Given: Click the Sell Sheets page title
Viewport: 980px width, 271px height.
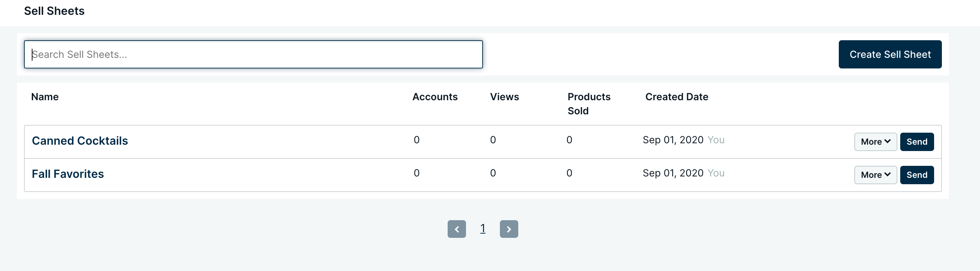Looking at the screenshot, I should [54, 11].
